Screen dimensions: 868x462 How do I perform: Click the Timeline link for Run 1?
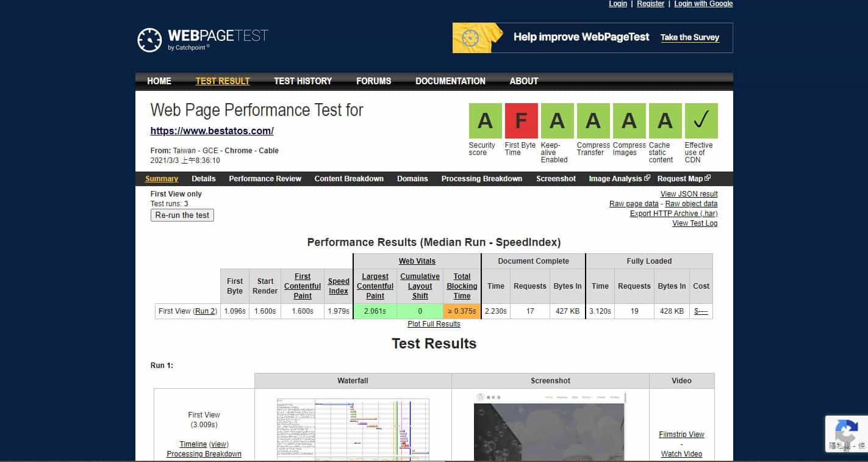[x=193, y=444]
